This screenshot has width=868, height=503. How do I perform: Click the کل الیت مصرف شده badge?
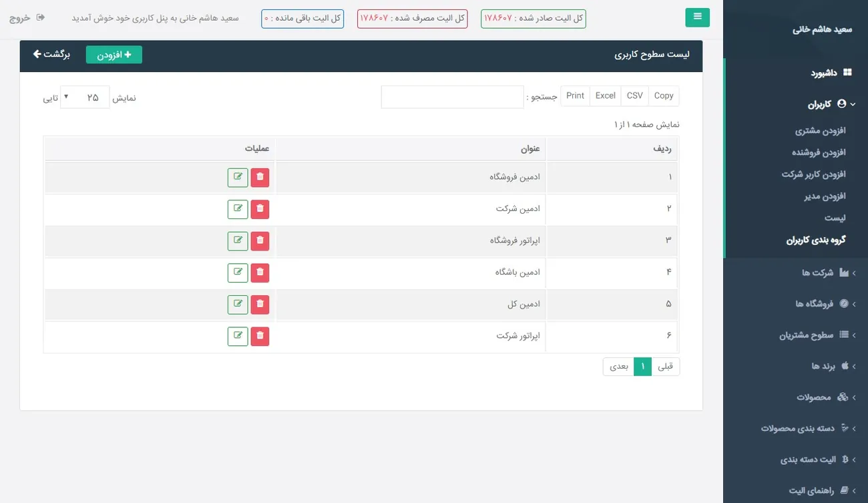click(413, 19)
